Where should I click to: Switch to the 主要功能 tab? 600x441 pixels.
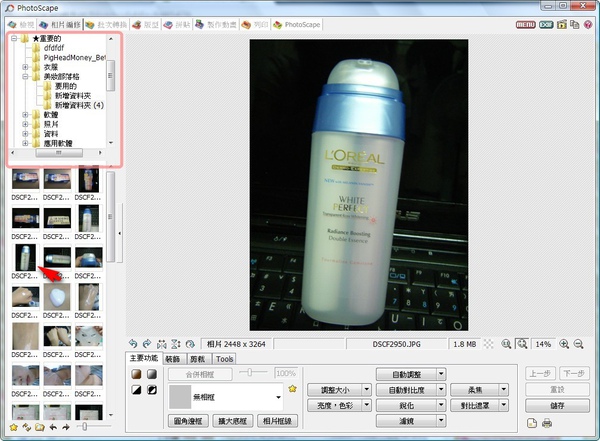[144, 358]
